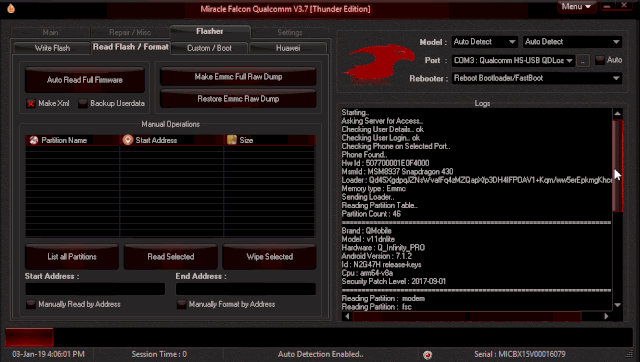Enable the Backup Userdata checkbox
Image resolution: width=640 pixels, height=362 pixels.
83,104
